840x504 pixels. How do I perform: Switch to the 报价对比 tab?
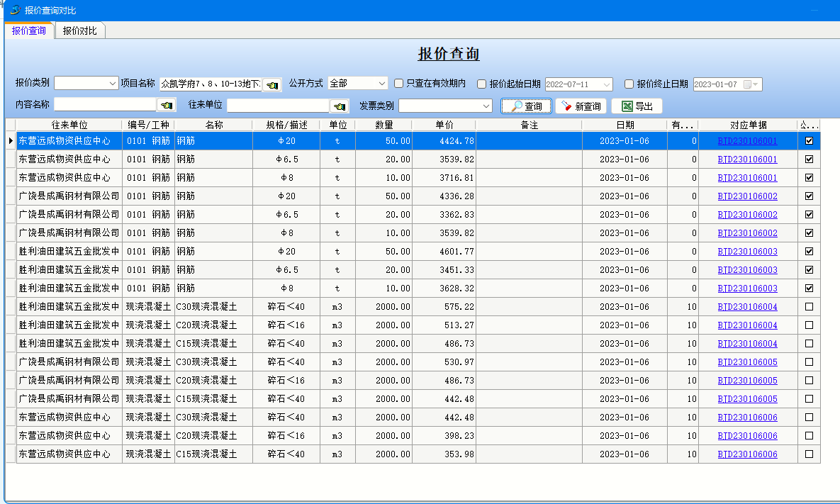pos(79,30)
